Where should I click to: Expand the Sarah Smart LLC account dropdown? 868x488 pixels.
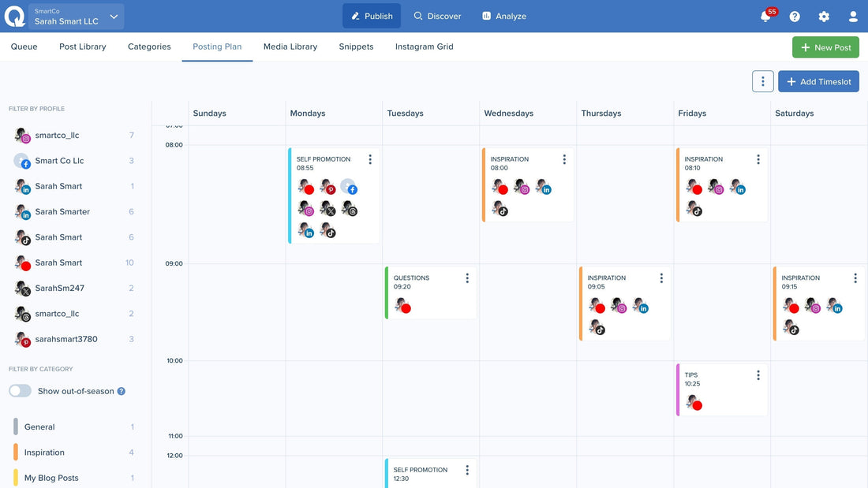(77, 16)
